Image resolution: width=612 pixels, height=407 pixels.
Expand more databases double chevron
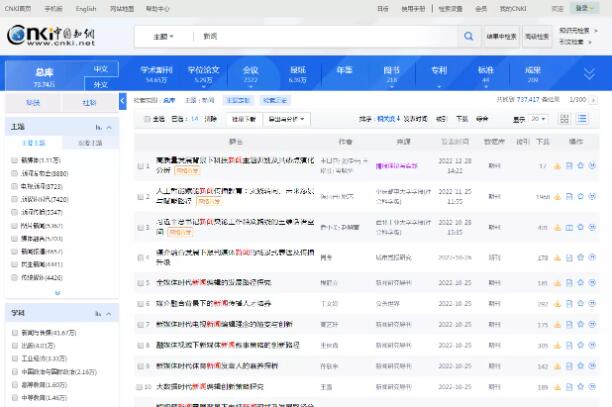click(589, 73)
